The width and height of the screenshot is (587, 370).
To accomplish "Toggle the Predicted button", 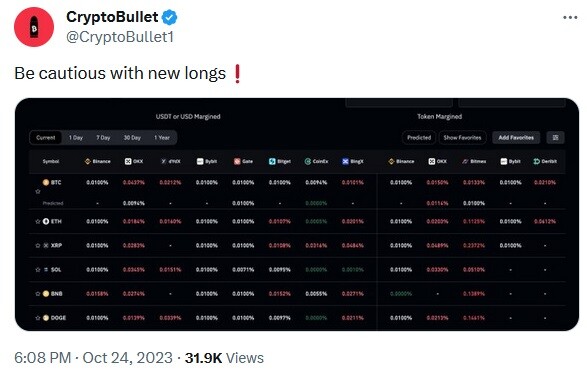I will click(x=419, y=137).
